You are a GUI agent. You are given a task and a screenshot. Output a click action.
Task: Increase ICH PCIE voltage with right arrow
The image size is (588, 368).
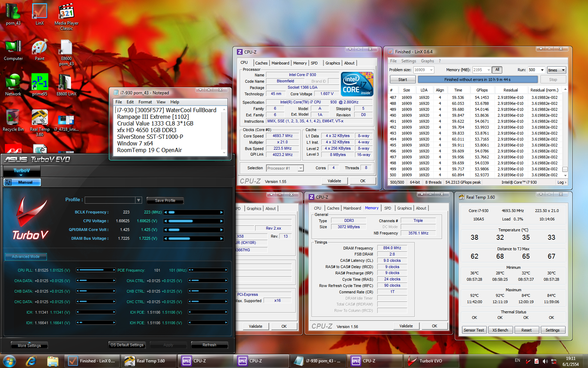click(x=226, y=312)
